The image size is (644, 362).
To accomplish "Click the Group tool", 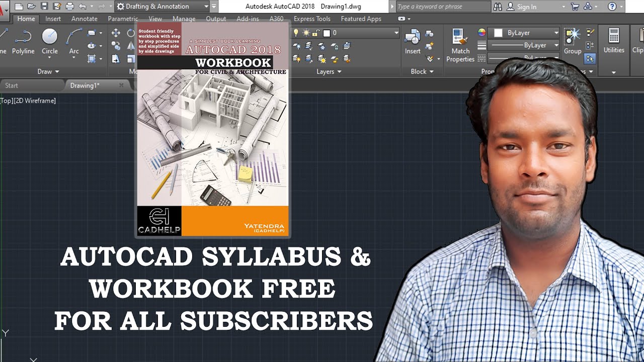I will point(573,41).
